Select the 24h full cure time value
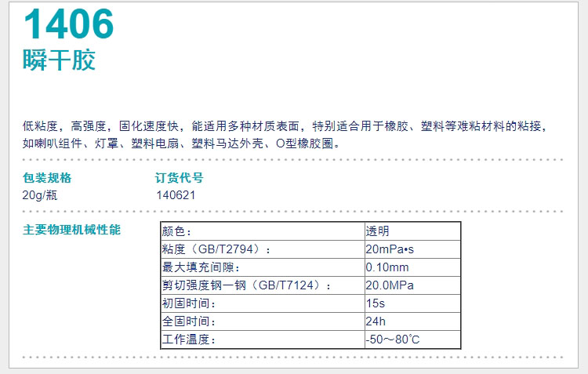Image resolution: width=588 pixels, height=374 pixels. point(376,321)
